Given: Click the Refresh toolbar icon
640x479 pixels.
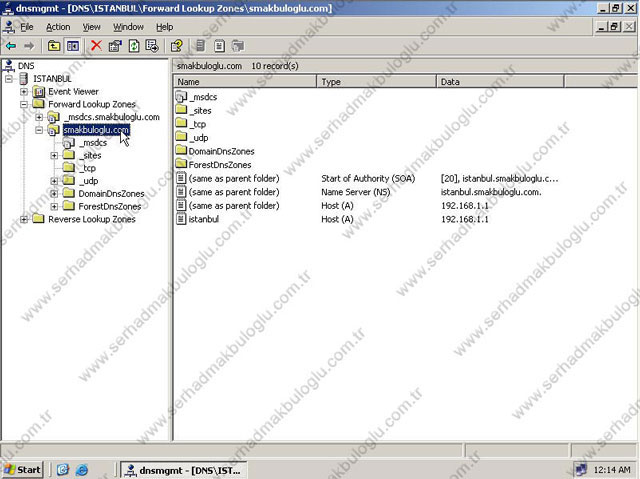Looking at the screenshot, I should pos(134,46).
